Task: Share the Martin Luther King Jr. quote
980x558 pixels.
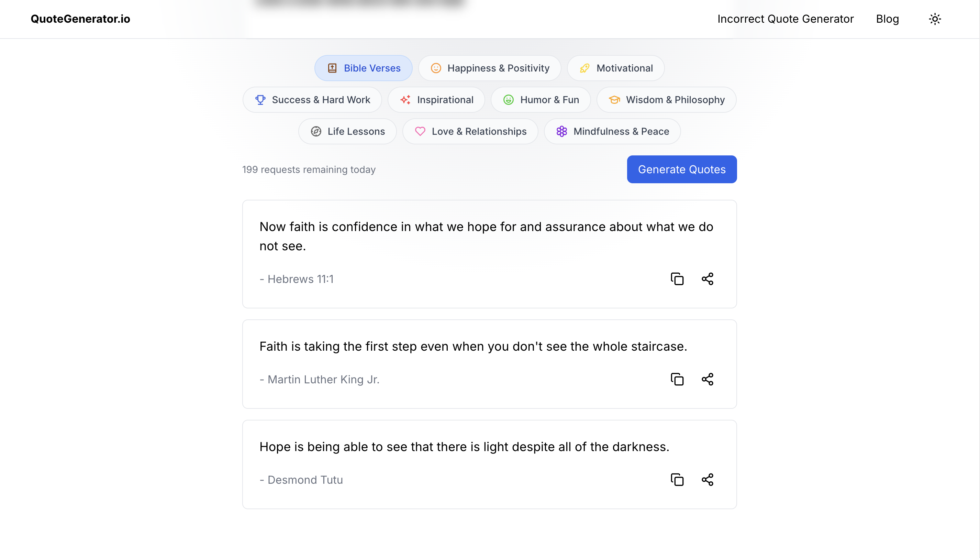Action: pyautogui.click(x=707, y=380)
